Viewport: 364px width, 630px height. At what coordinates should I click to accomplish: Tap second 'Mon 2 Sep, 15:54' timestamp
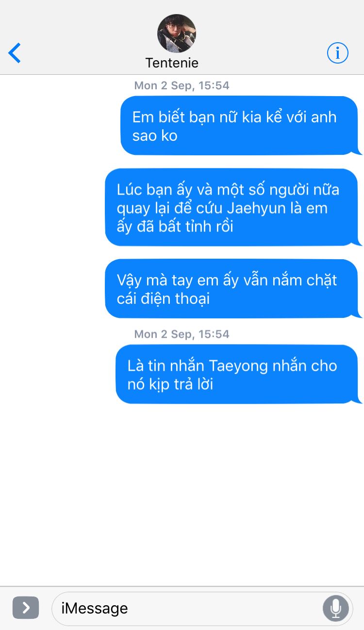182,334
